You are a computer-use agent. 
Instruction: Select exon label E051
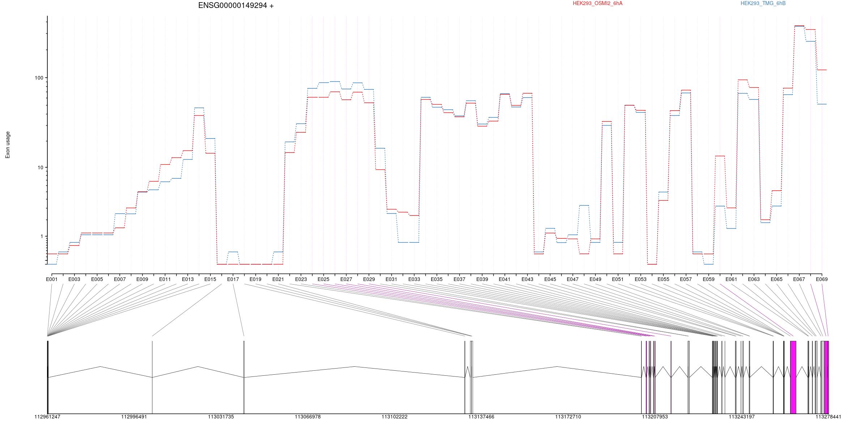click(618, 279)
